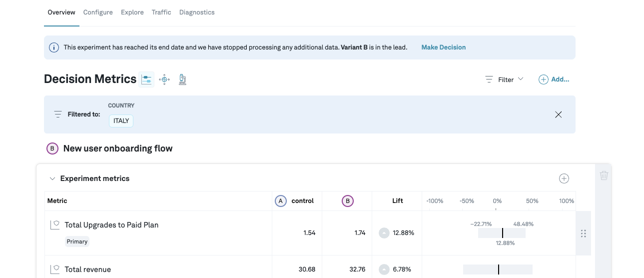Image resolution: width=644 pixels, height=278 pixels.
Task: Click the plus circle in Experiment metrics header
Action: coord(564,178)
